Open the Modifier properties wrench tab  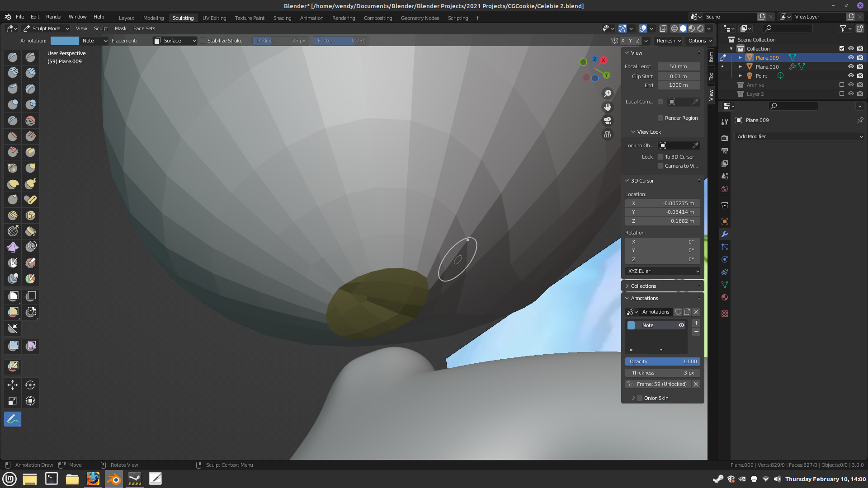725,234
